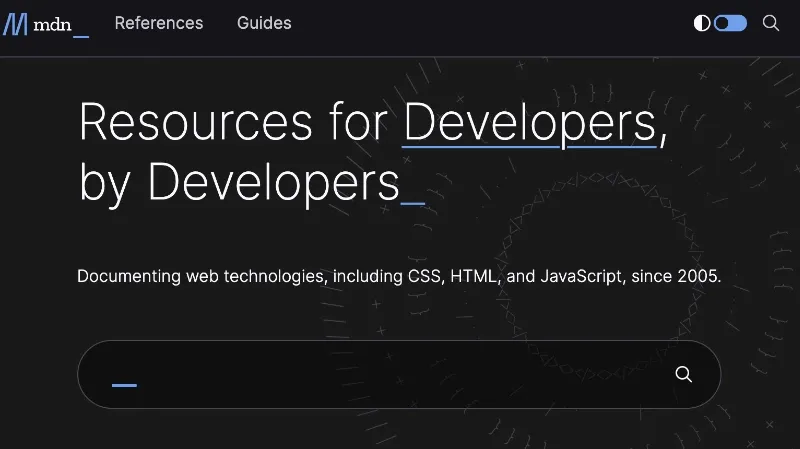Open the References menu
Viewport: 800px width, 449px height.
[159, 23]
